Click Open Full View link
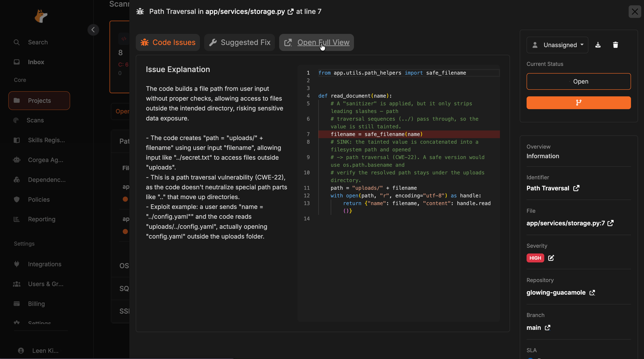Screen dimensions: 644x359 [x=316, y=42]
